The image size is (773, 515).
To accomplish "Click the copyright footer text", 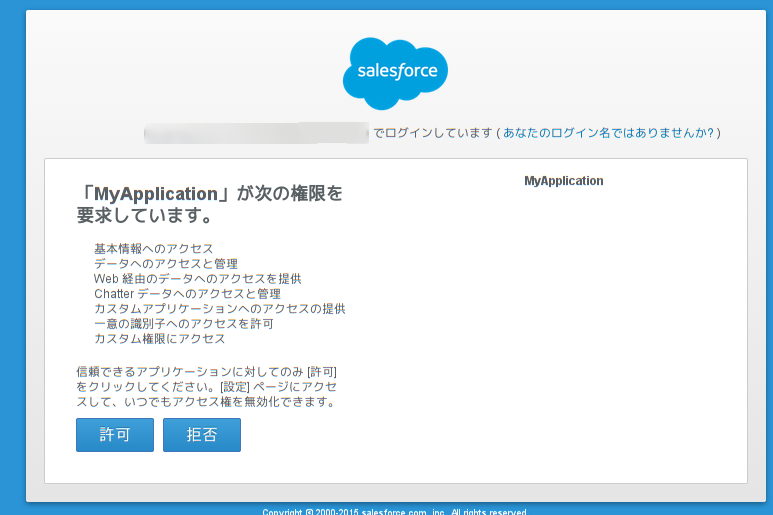I will (395, 511).
